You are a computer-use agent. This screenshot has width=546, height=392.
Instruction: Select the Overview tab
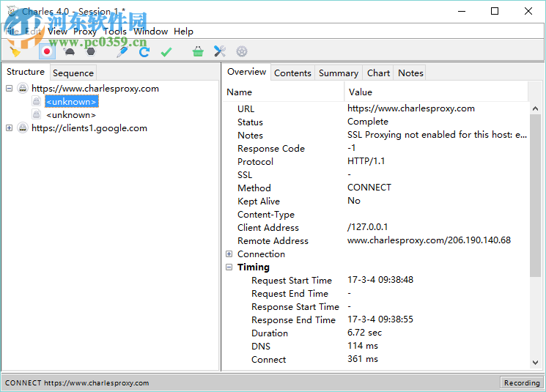click(x=246, y=72)
